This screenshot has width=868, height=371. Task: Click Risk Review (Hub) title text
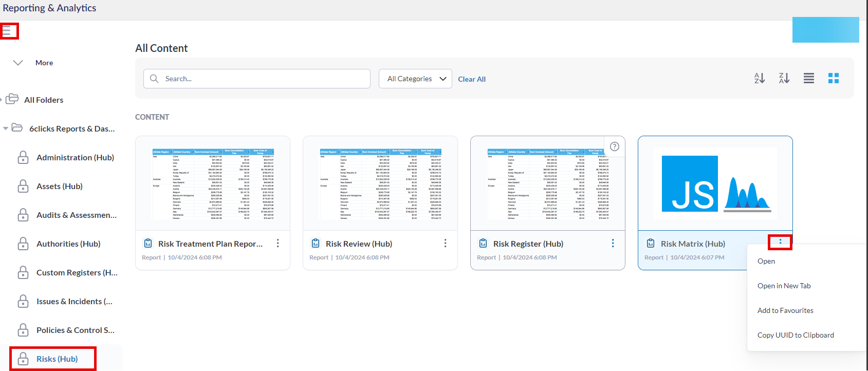359,244
